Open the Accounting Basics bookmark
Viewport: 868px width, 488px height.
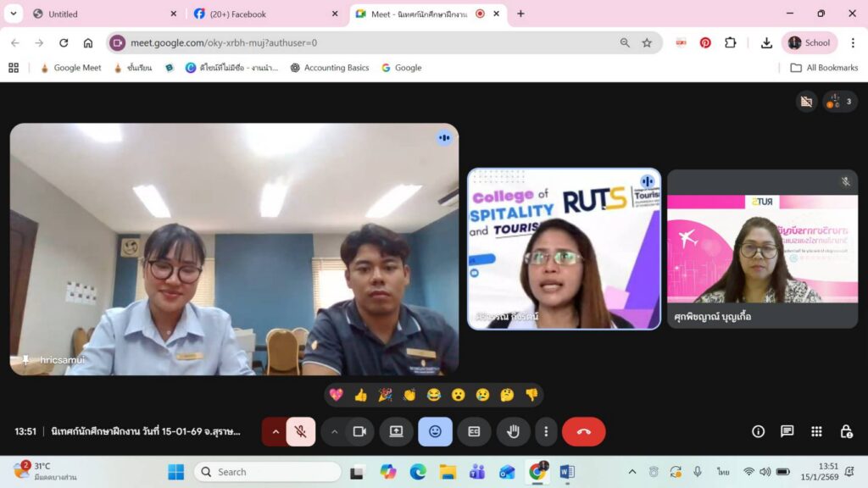point(330,68)
